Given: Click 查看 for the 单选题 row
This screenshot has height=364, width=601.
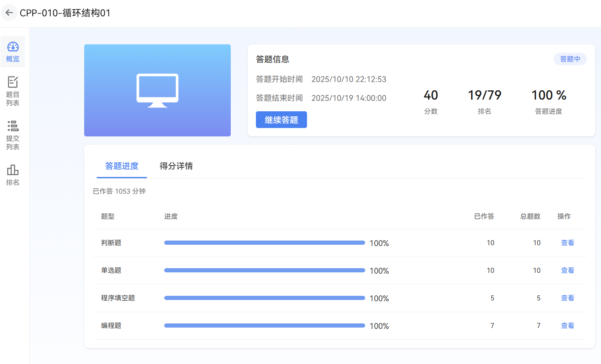Looking at the screenshot, I should pos(567,270).
